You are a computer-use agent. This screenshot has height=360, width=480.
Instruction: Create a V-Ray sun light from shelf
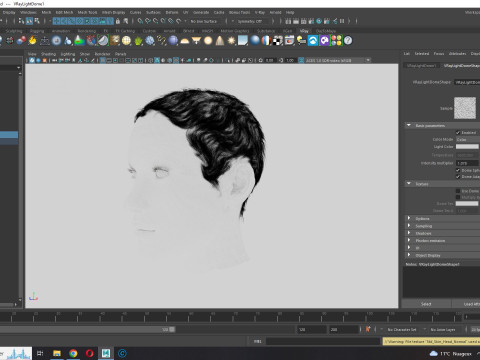(x=231, y=41)
